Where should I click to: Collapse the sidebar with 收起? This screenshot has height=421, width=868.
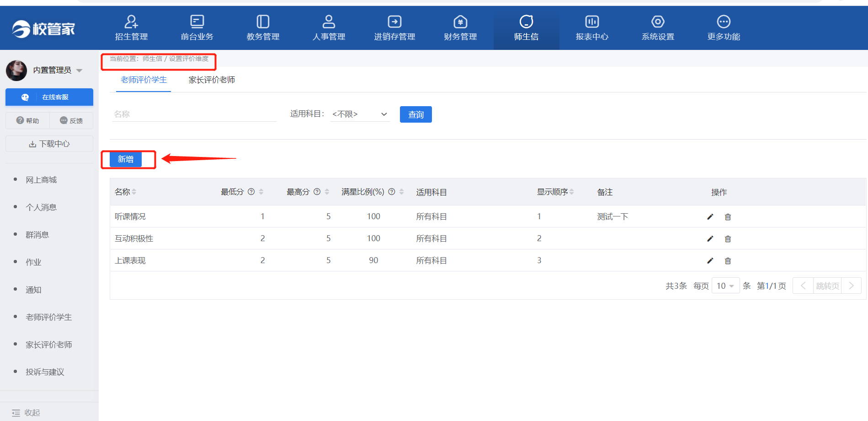pyautogui.click(x=26, y=412)
